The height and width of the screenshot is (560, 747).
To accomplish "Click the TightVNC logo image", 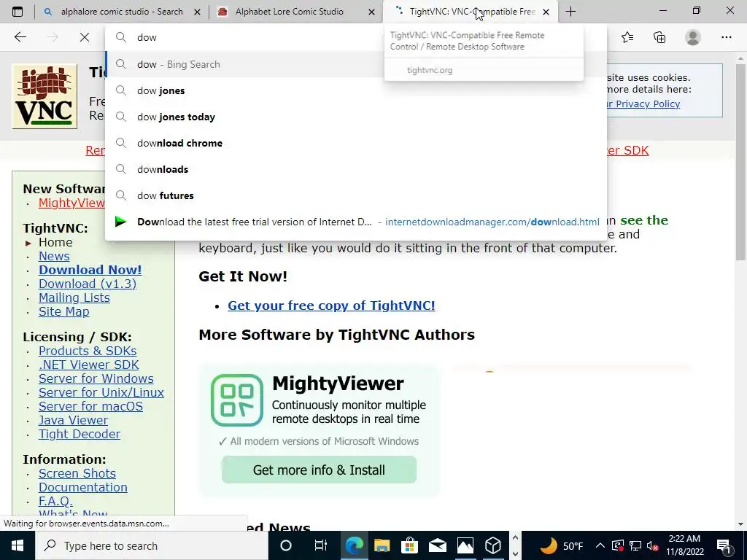I will click(44, 97).
